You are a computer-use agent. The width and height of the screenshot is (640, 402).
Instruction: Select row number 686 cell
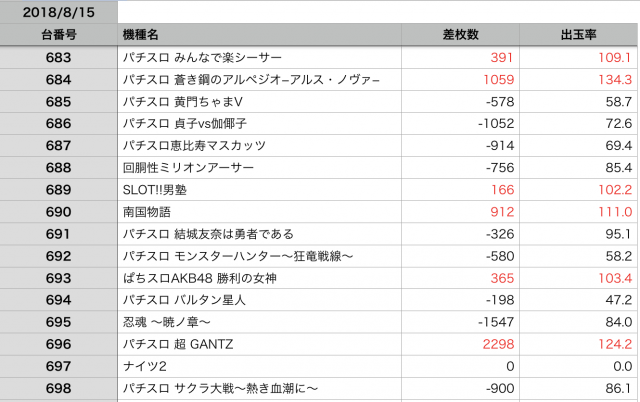58,123
